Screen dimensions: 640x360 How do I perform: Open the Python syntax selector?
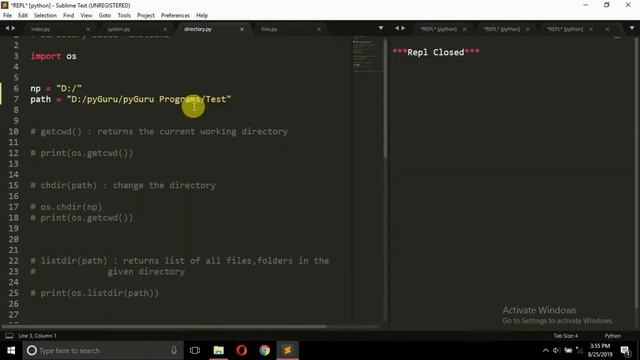tap(613, 336)
